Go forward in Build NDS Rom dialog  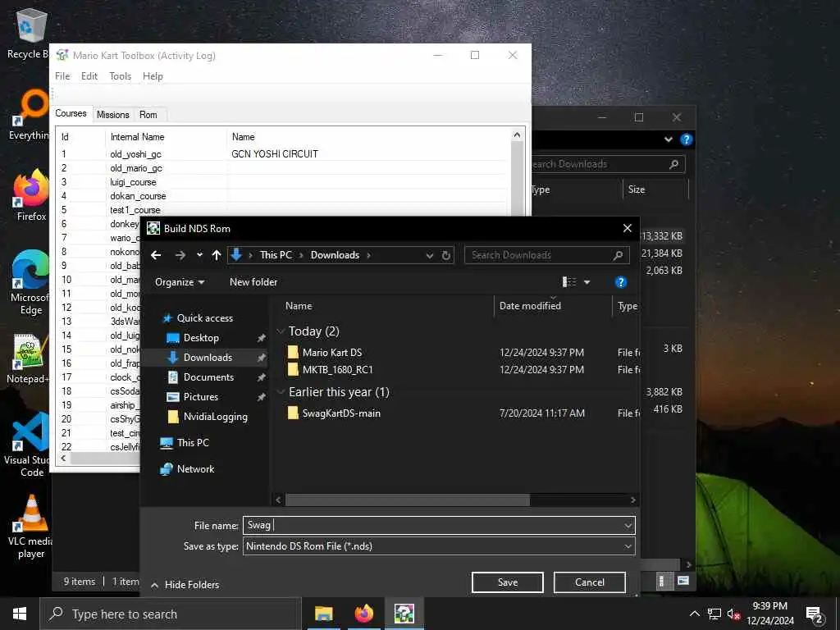[x=180, y=256]
